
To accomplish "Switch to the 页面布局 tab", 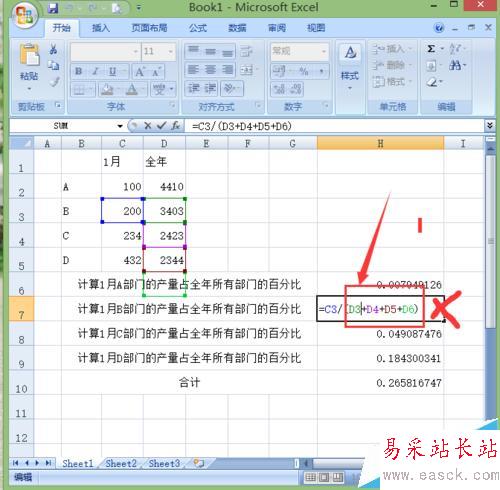I will click(149, 28).
